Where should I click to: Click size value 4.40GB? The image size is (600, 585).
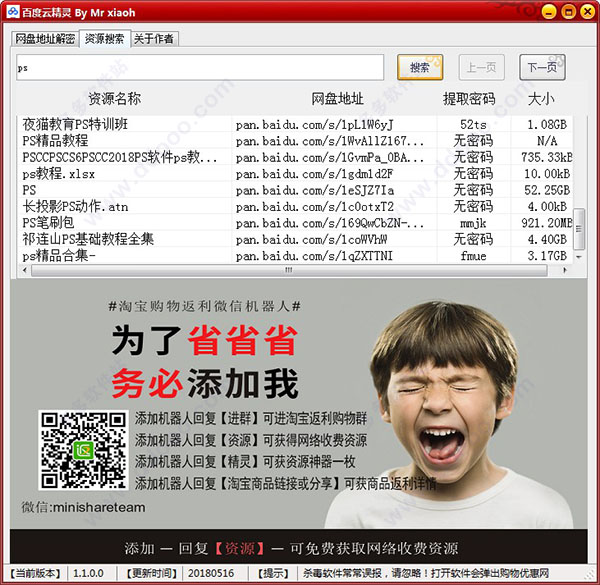tap(547, 240)
